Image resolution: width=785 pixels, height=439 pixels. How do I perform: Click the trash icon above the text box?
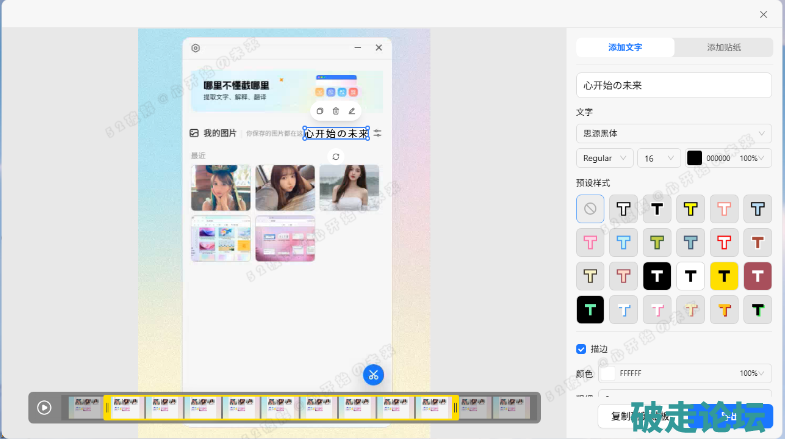336,111
